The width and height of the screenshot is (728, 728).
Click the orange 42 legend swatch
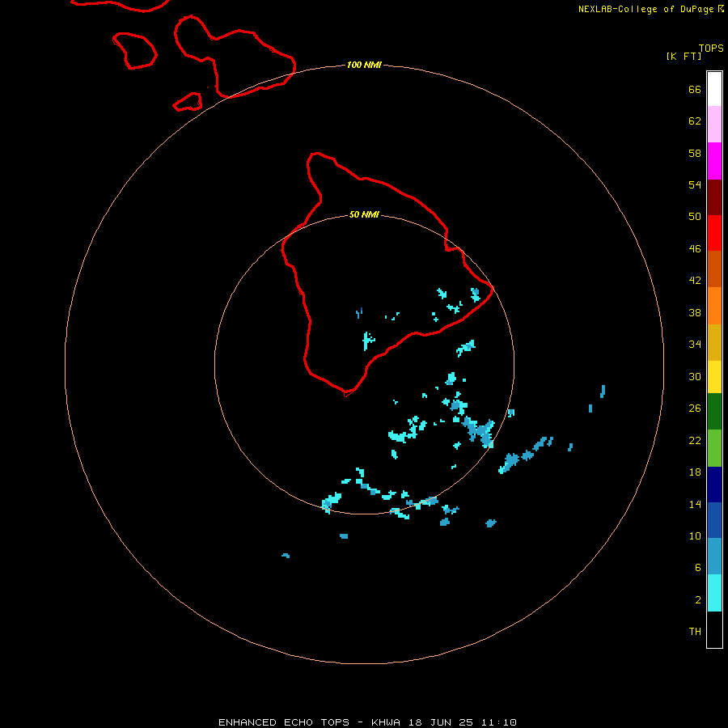coord(714,306)
